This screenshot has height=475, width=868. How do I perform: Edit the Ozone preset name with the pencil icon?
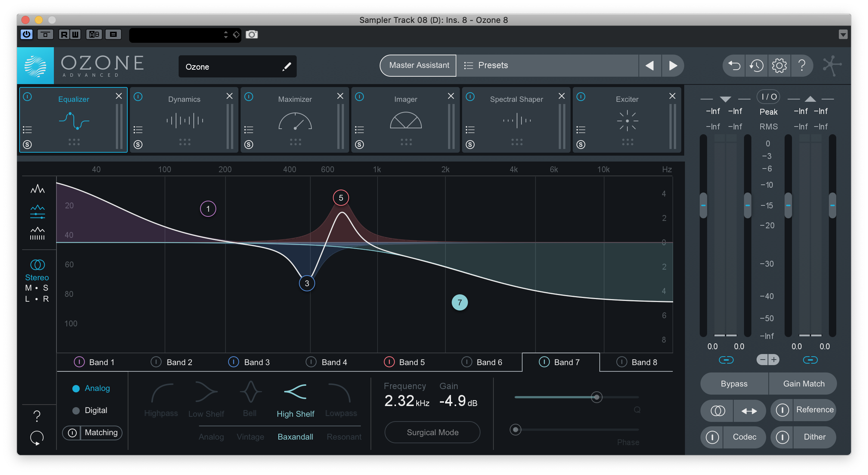pyautogui.click(x=287, y=67)
